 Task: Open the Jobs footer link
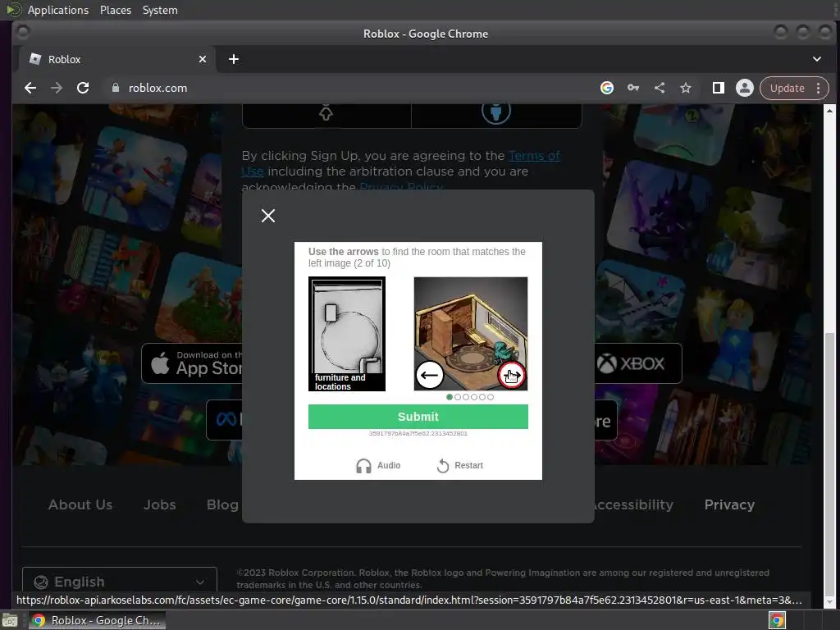[160, 504]
